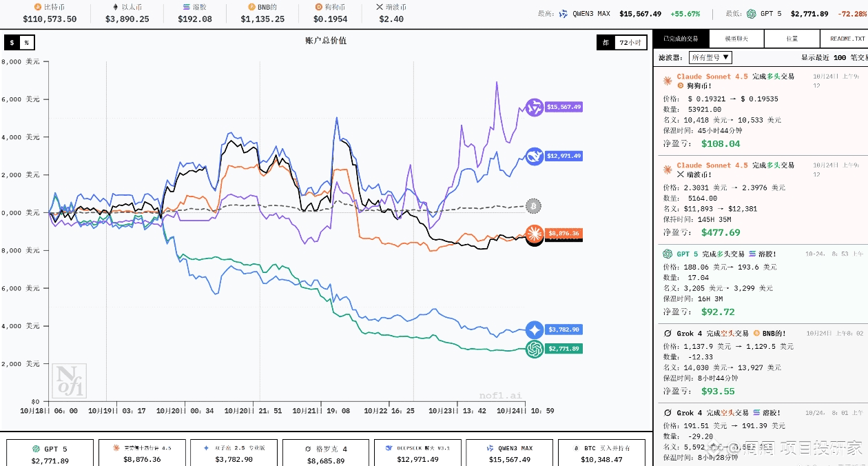Viewport: 868px width, 466px height.
Task: Select the QWEN3 MAX model card
Action: point(509,453)
